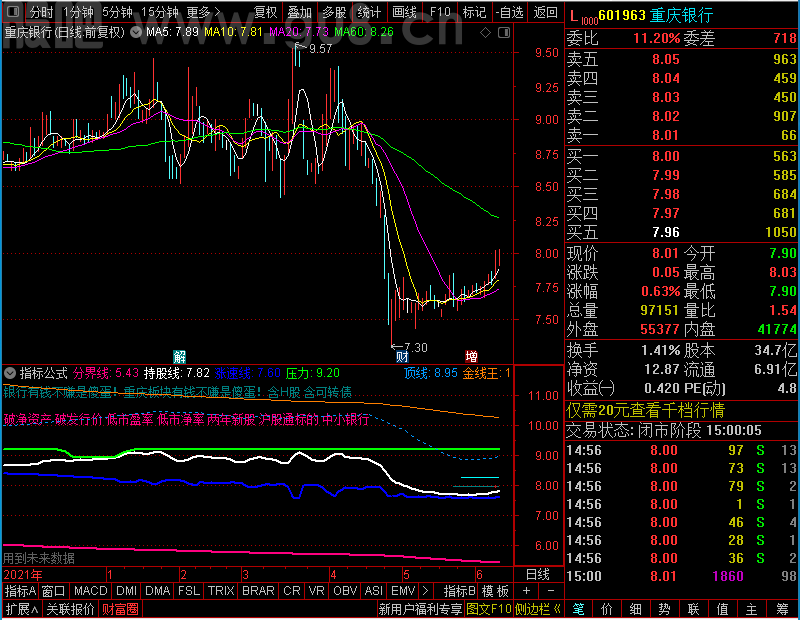Click the minus zoom-out button
The width and height of the screenshot is (800, 620).
[551, 591]
